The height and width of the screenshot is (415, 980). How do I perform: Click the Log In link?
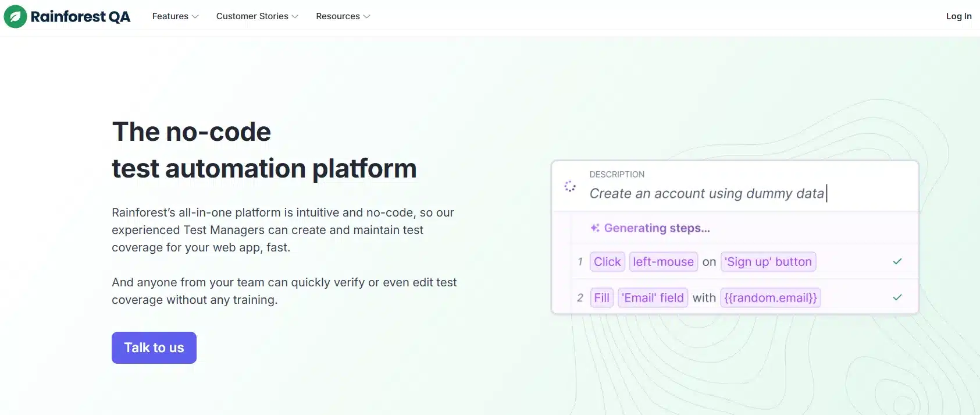point(958,16)
